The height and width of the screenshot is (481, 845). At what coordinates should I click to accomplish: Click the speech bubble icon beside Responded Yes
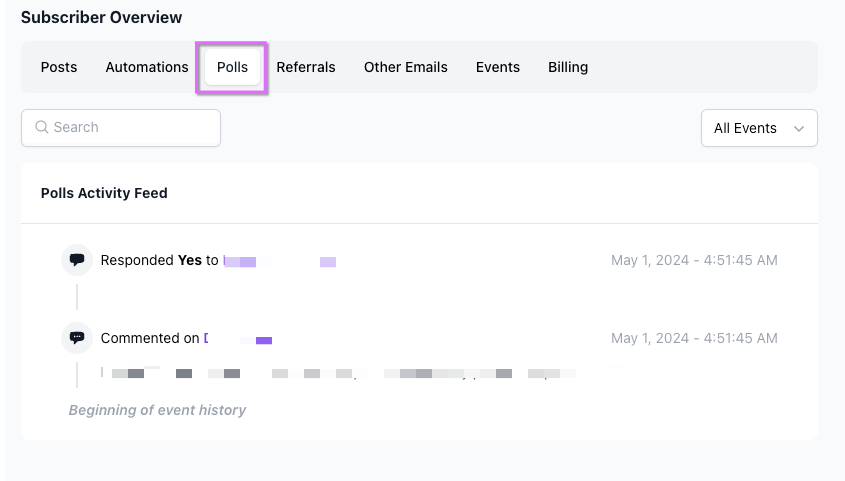(77, 260)
